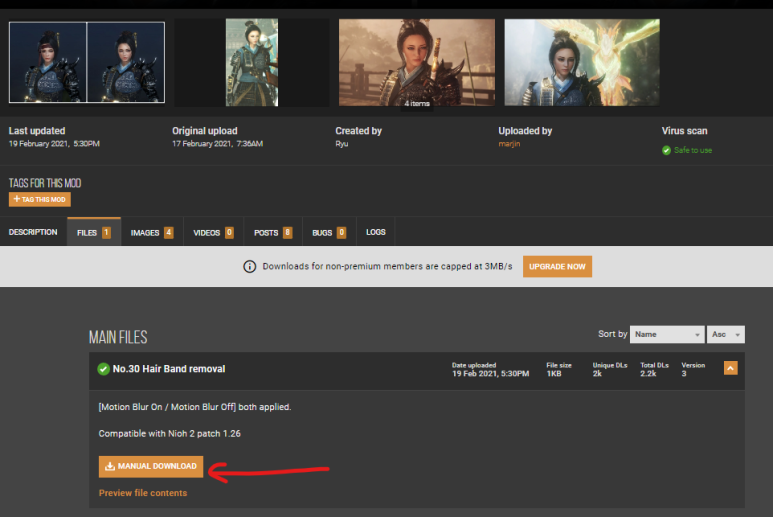The height and width of the screenshot is (517, 773).
Task: Collapse the No.30 Hair Band removal file
Action: pyautogui.click(x=731, y=368)
